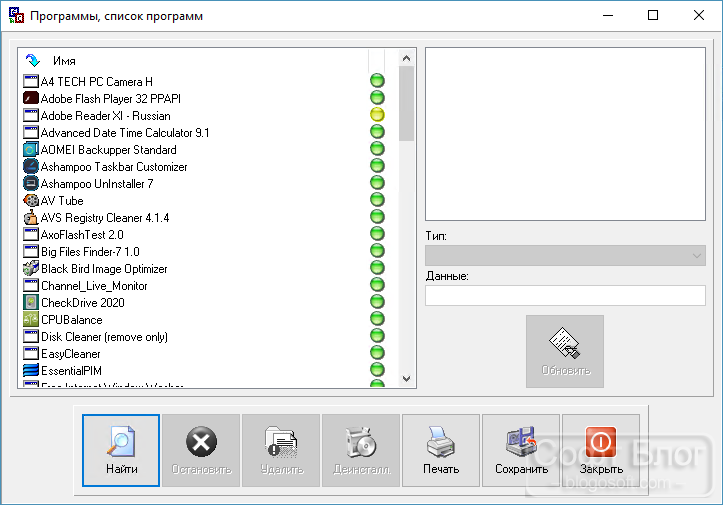Select AxoFlashTest 2.0 entry
Screen dimensions: 723x505
[x=82, y=235]
